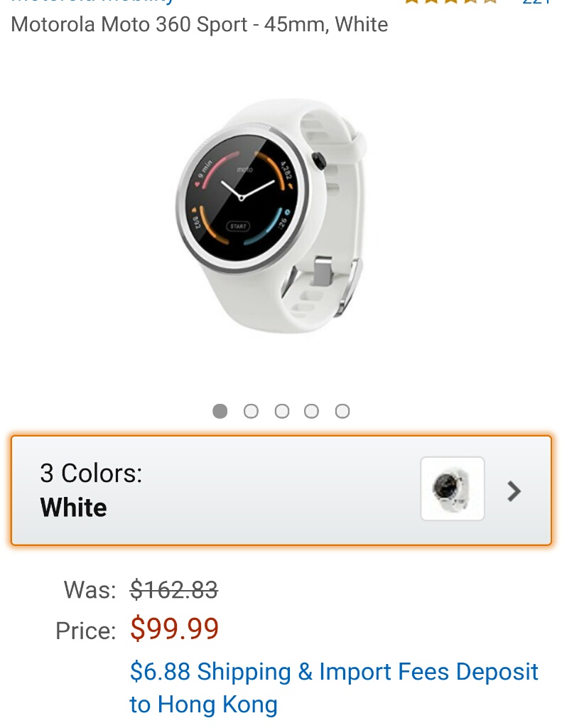Image resolution: width=562 pixels, height=728 pixels.
Task: Open Shipping & Import Fees Deposit details
Action: 334,672
